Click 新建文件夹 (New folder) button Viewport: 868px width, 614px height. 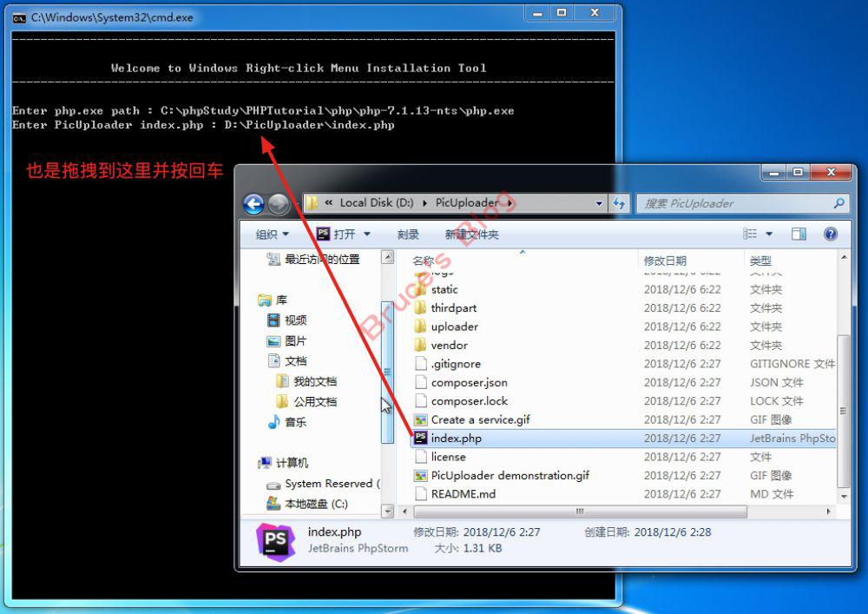tap(471, 234)
